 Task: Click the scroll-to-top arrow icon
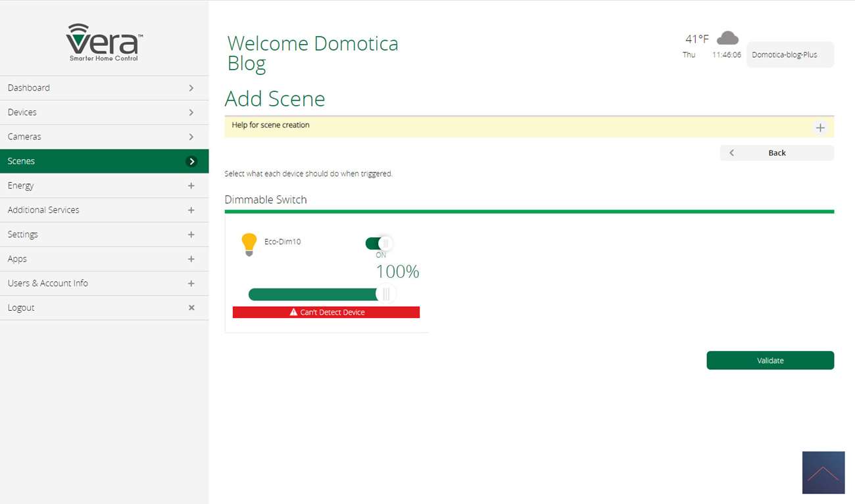coord(823,472)
